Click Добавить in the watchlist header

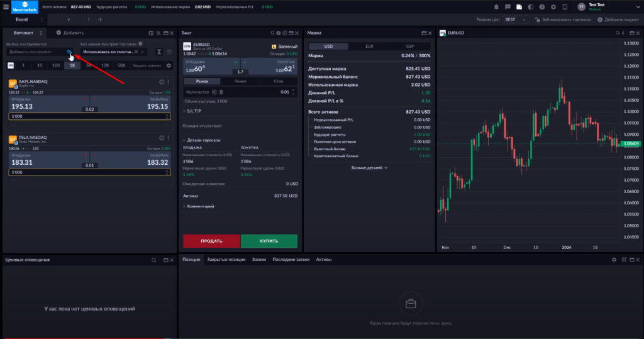[70, 33]
